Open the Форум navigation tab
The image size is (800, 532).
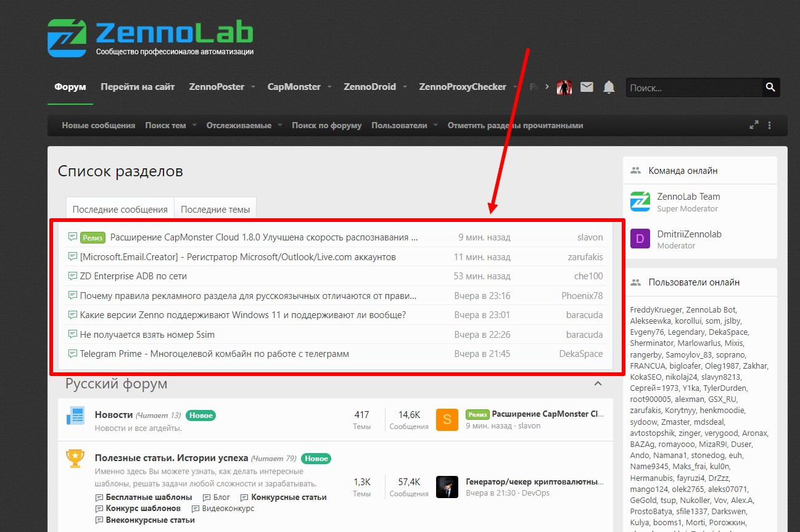[x=70, y=87]
